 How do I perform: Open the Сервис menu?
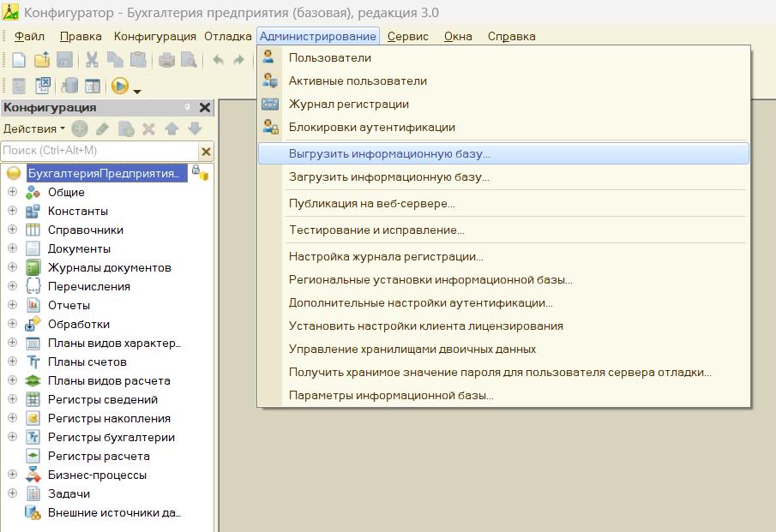coord(408,37)
